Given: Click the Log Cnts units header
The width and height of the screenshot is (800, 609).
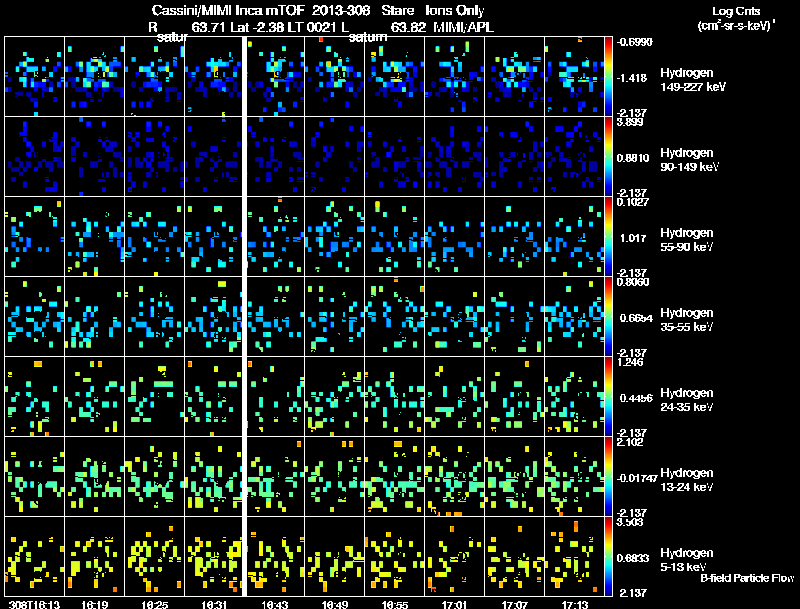Looking at the screenshot, I should point(728,18).
